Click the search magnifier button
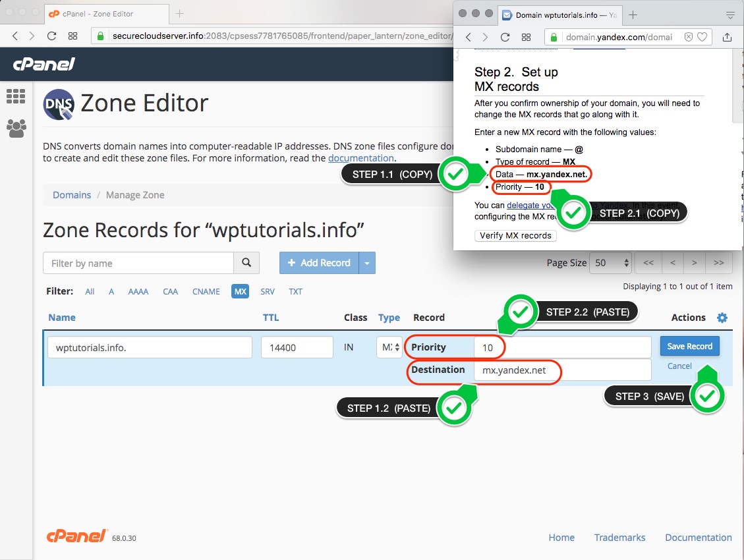This screenshot has height=560, width=744. click(x=246, y=263)
